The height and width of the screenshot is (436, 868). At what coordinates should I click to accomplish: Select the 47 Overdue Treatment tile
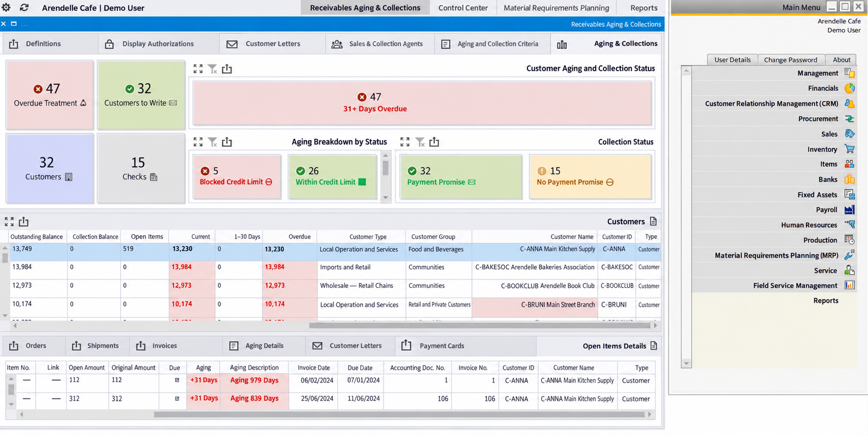pos(50,95)
